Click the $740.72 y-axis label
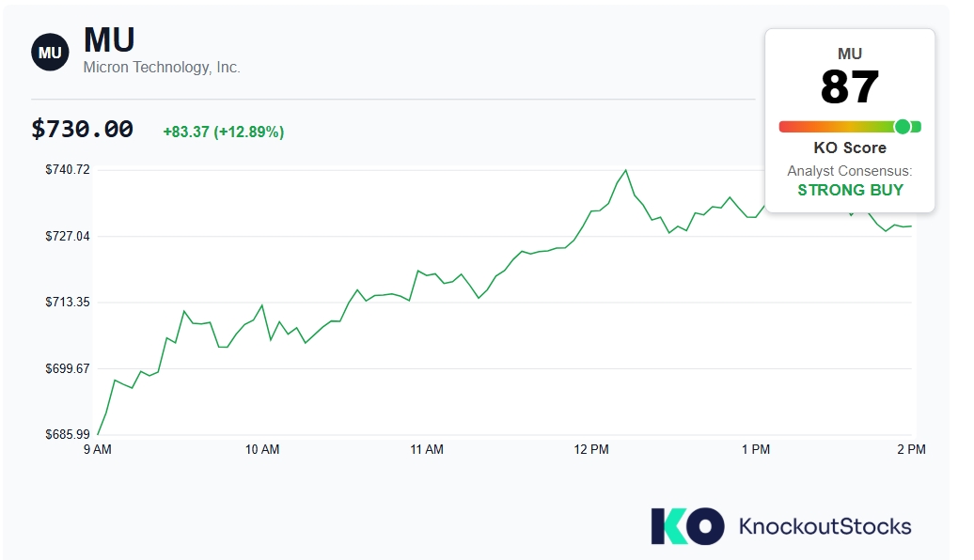The image size is (974, 560). [67, 169]
